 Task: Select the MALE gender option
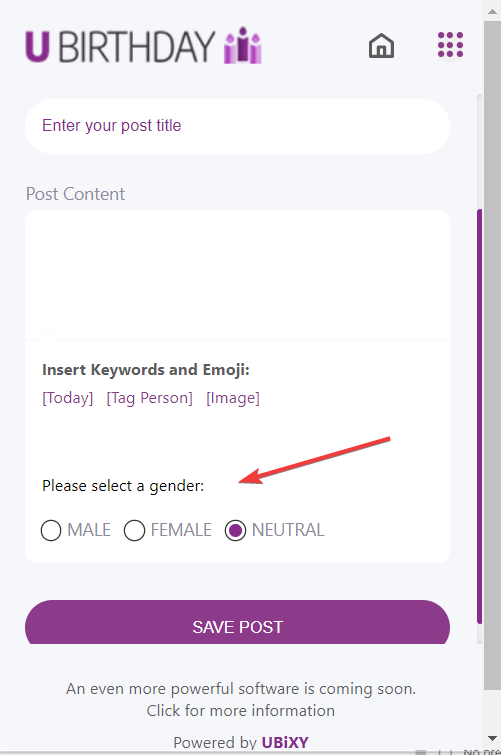pos(51,530)
